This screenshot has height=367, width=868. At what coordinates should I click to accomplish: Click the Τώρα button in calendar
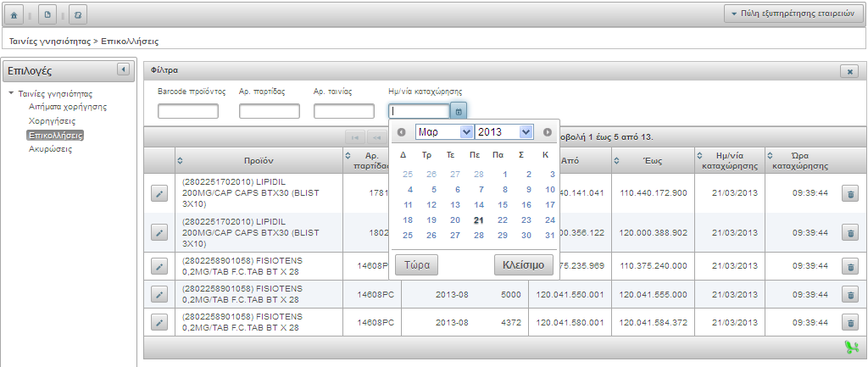417,265
